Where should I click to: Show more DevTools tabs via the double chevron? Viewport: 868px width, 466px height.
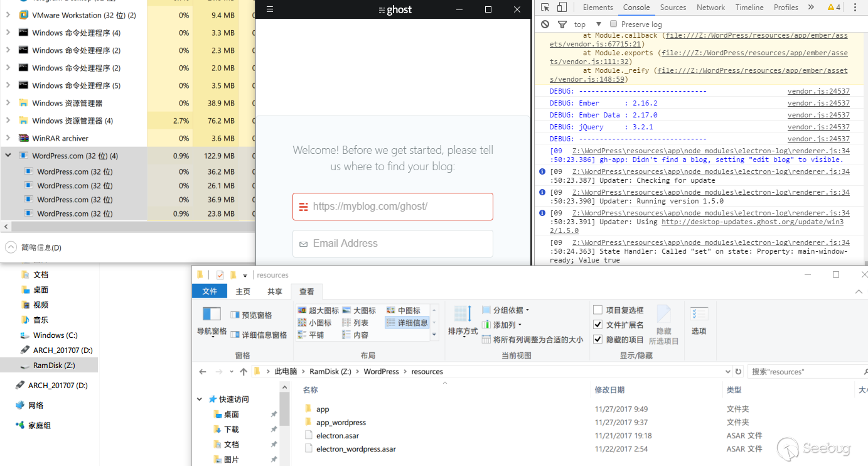pos(811,8)
